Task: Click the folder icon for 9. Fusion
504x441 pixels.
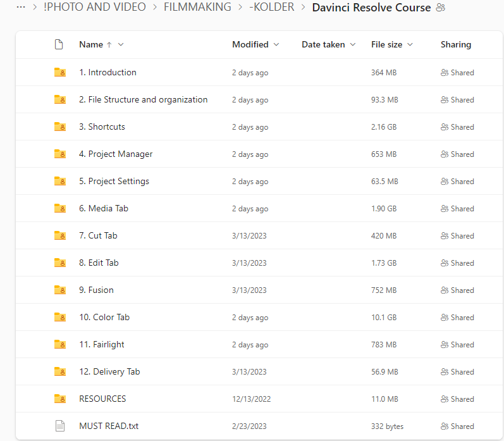Action: click(60, 290)
